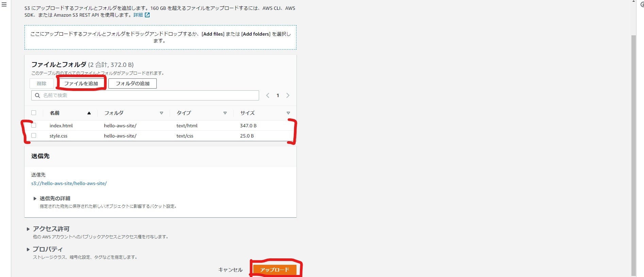Click page number 1 in pagination
The width and height of the screenshot is (644, 277).
click(278, 95)
